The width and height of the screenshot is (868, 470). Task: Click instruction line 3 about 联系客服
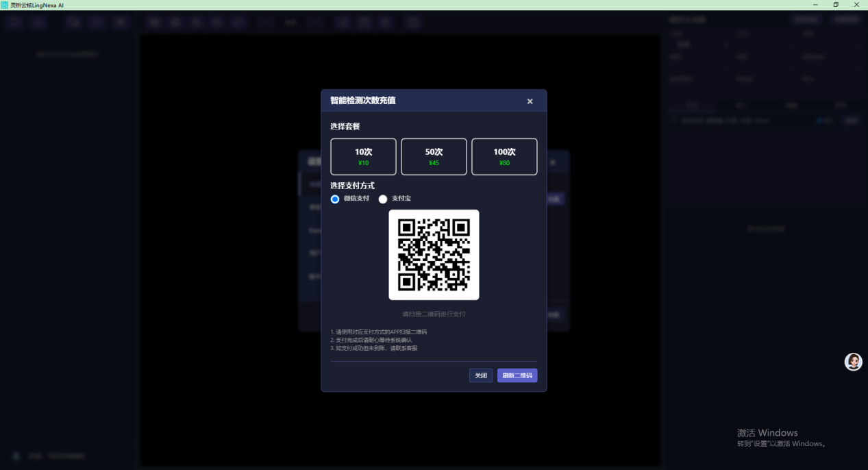tap(373, 348)
